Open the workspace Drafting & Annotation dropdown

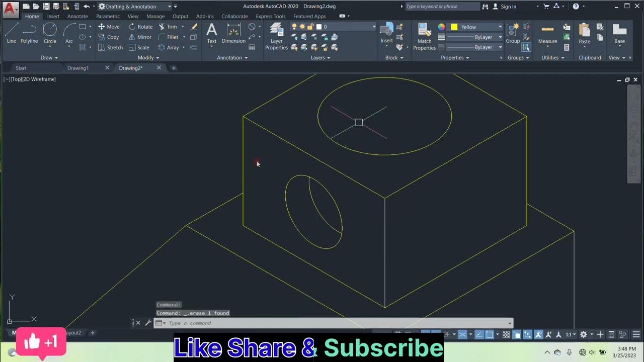(135, 7)
